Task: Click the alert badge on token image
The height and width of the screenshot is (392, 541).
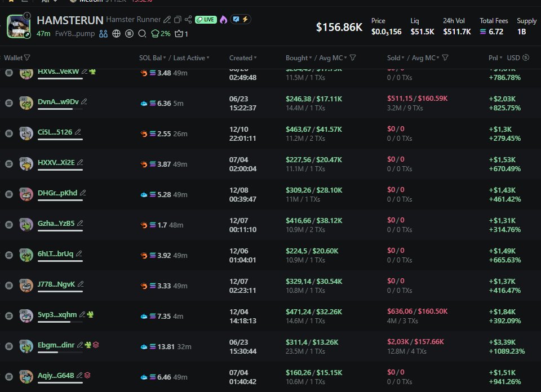Action: (27, 16)
